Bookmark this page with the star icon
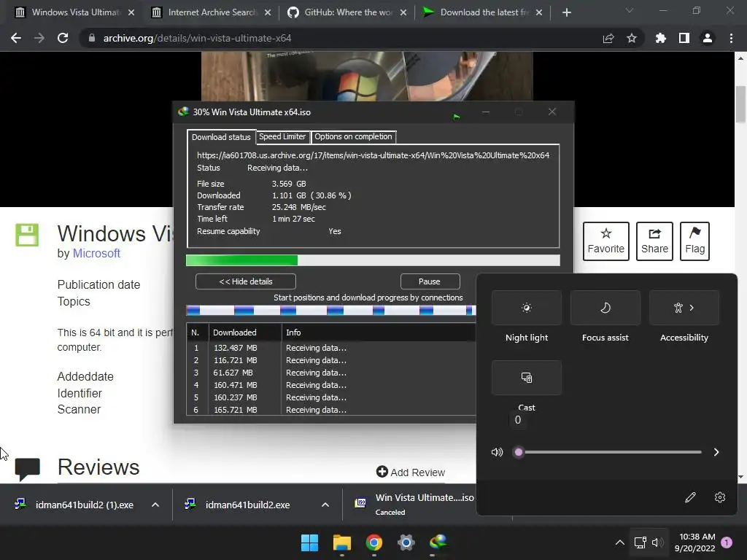747x560 pixels. coord(632,38)
